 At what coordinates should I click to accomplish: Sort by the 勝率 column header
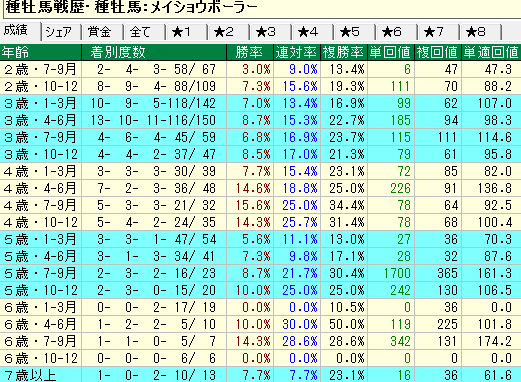coord(250,52)
